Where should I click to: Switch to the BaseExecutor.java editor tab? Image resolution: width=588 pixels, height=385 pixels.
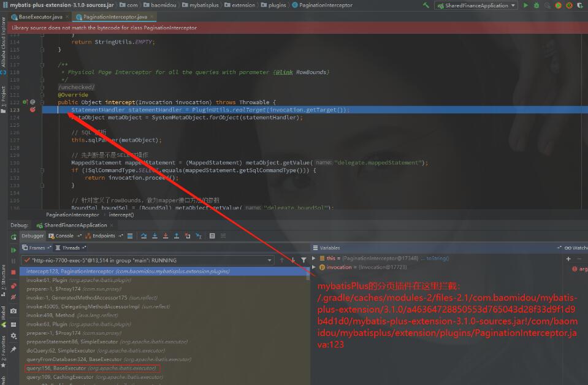pos(40,17)
